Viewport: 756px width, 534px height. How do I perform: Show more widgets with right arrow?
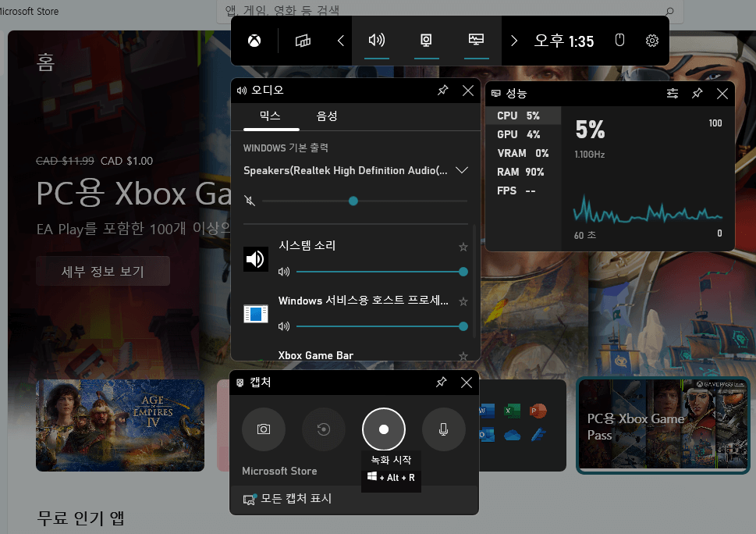(x=514, y=41)
